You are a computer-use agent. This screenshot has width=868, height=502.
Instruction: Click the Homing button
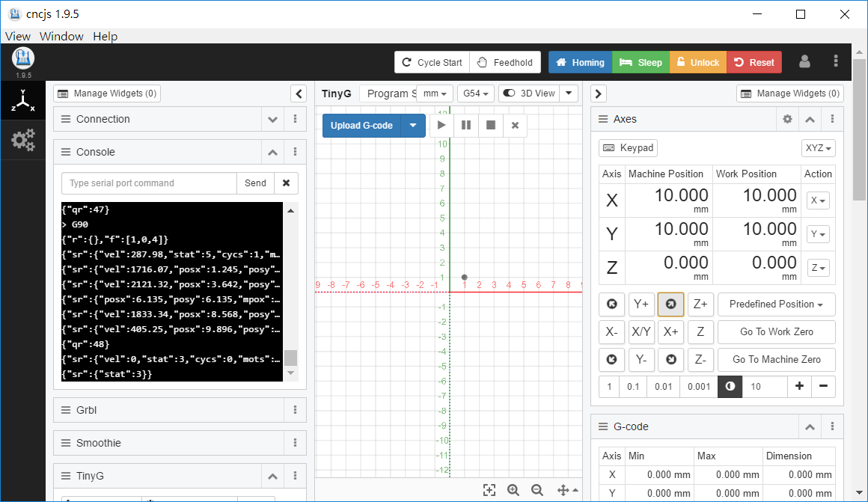(580, 62)
